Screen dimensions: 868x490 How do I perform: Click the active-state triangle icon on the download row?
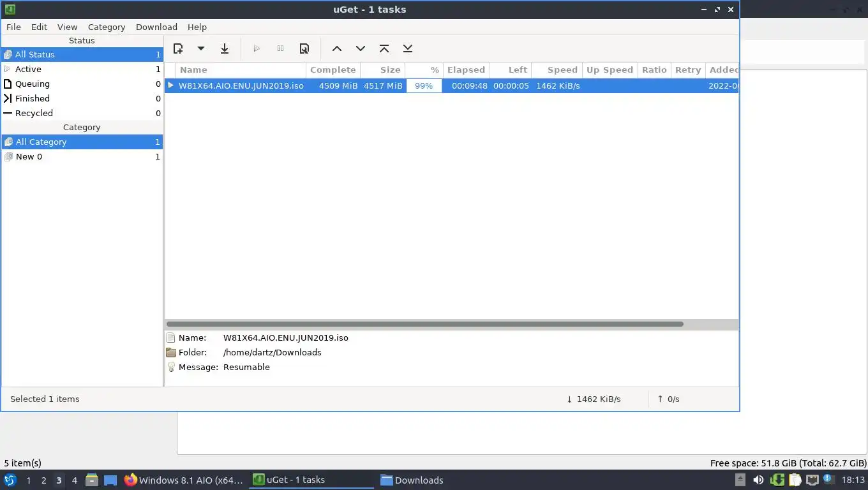[170, 85]
